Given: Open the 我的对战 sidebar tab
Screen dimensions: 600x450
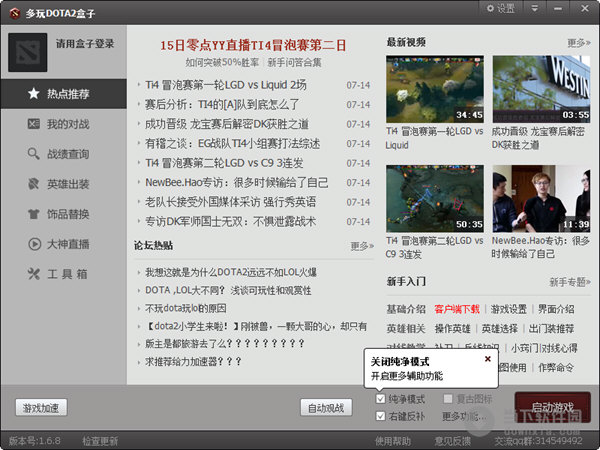Looking at the screenshot, I should point(64,124).
